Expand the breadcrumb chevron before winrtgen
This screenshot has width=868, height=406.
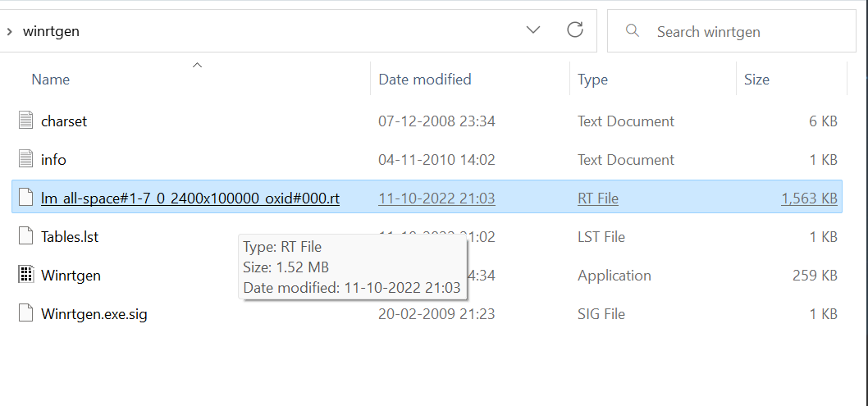(x=8, y=32)
